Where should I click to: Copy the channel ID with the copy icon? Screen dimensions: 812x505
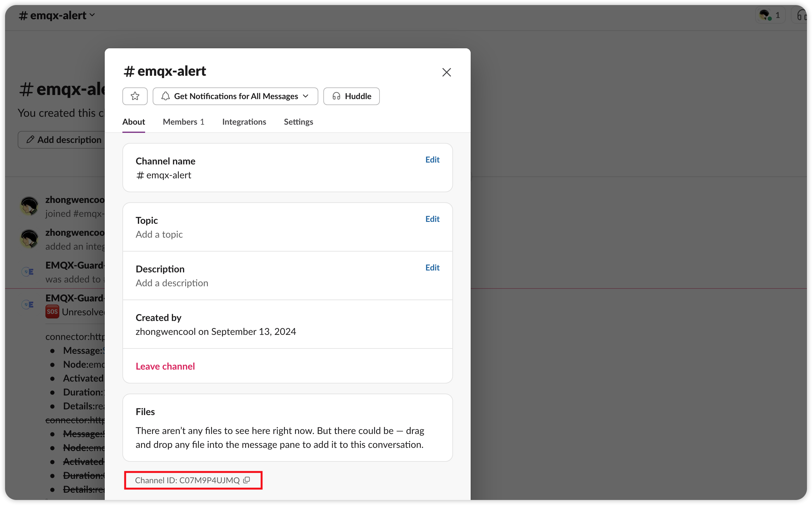tap(247, 480)
